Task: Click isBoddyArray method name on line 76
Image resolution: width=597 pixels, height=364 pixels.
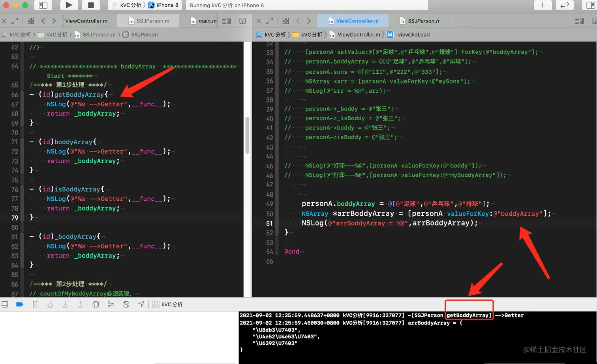Action: (x=77, y=189)
